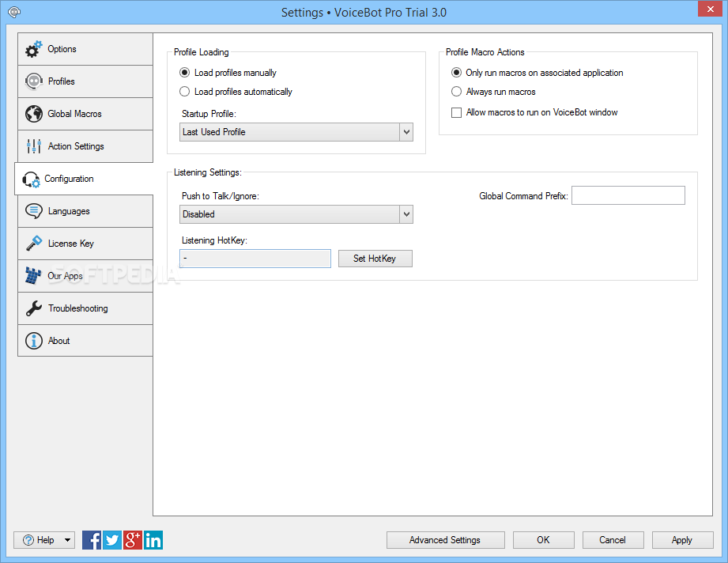
Task: Click the Languages speech bubble icon
Action: [x=34, y=211]
